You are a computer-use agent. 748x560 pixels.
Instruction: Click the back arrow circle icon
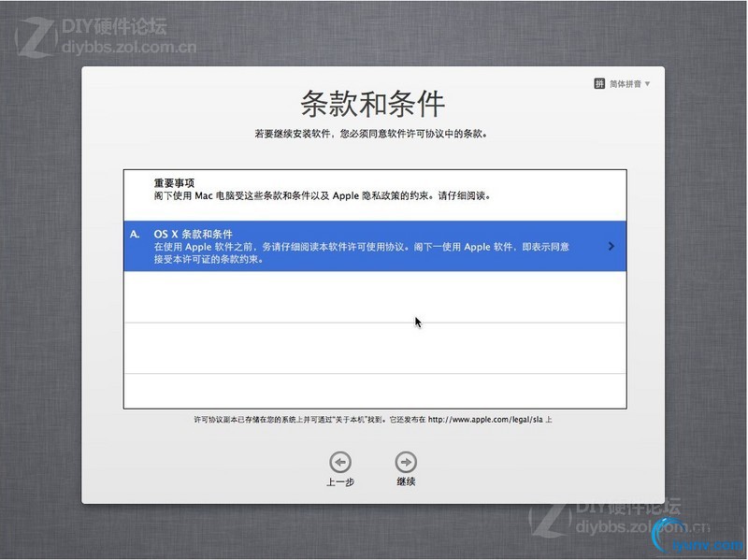(x=340, y=462)
